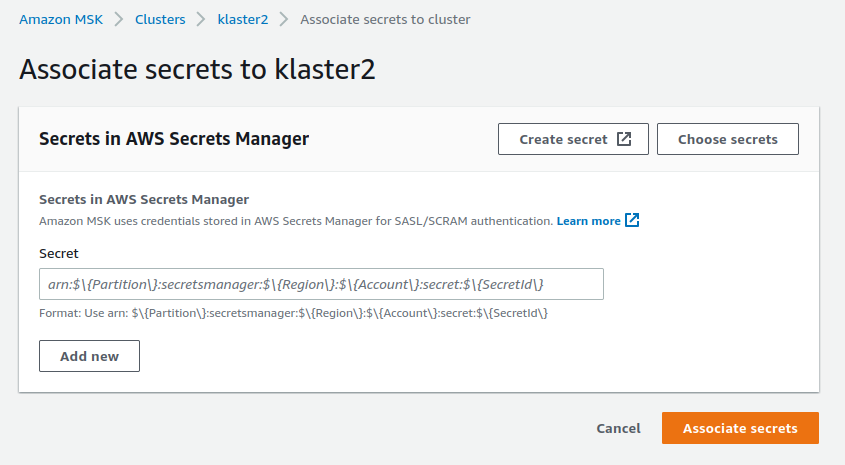Go to the Clusters breadcrumb

(160, 19)
